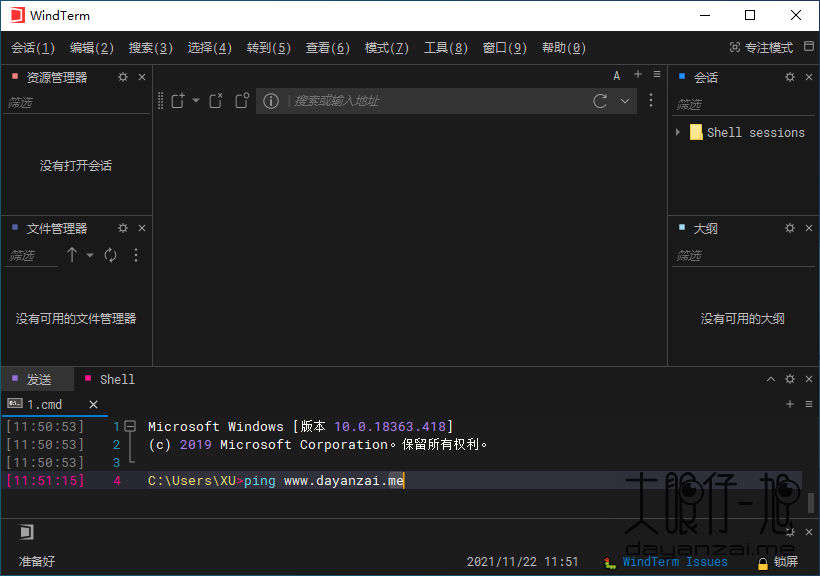Click the pane icon above 准备好
The width and height of the screenshot is (820, 576).
(x=26, y=532)
